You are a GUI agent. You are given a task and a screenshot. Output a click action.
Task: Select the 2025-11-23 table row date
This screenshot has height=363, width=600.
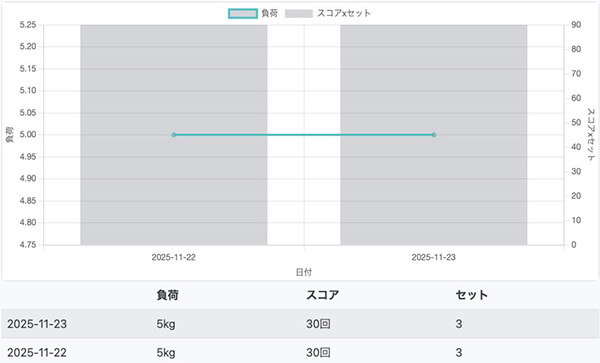37,324
